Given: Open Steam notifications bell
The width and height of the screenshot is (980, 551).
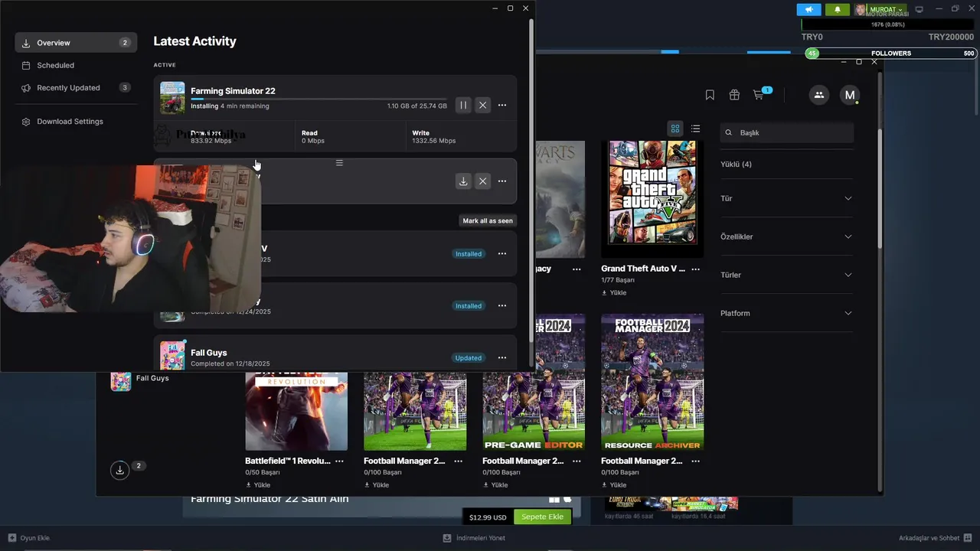Looking at the screenshot, I should tap(837, 9).
